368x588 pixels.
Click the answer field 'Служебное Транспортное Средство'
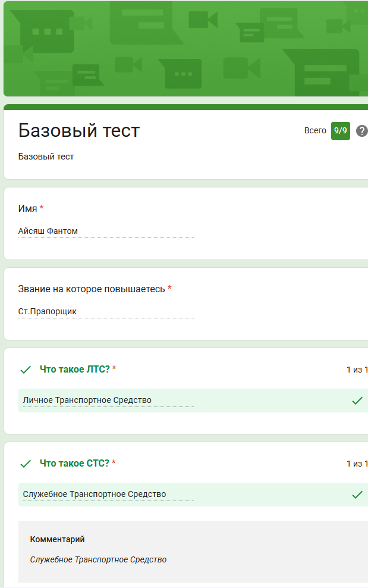coord(106,495)
